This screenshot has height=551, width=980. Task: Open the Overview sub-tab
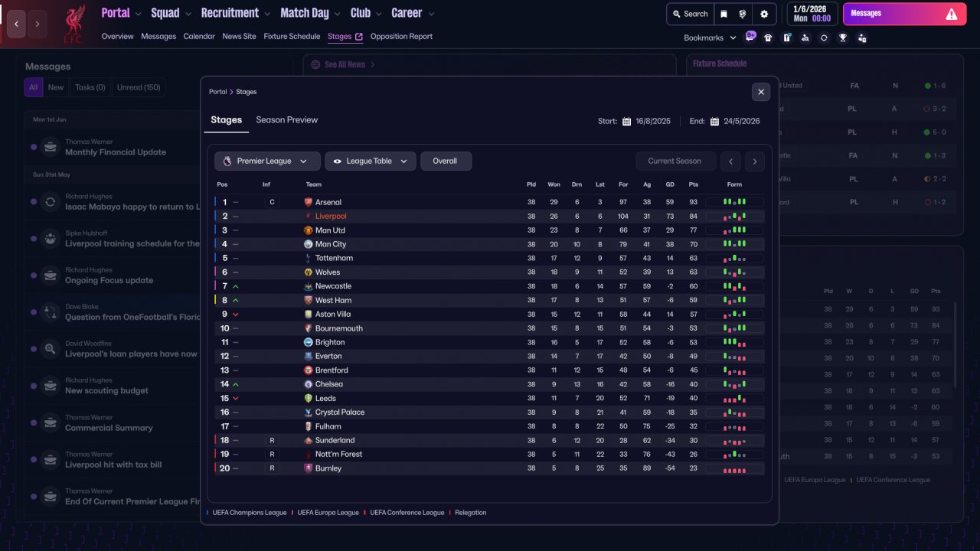coord(117,37)
